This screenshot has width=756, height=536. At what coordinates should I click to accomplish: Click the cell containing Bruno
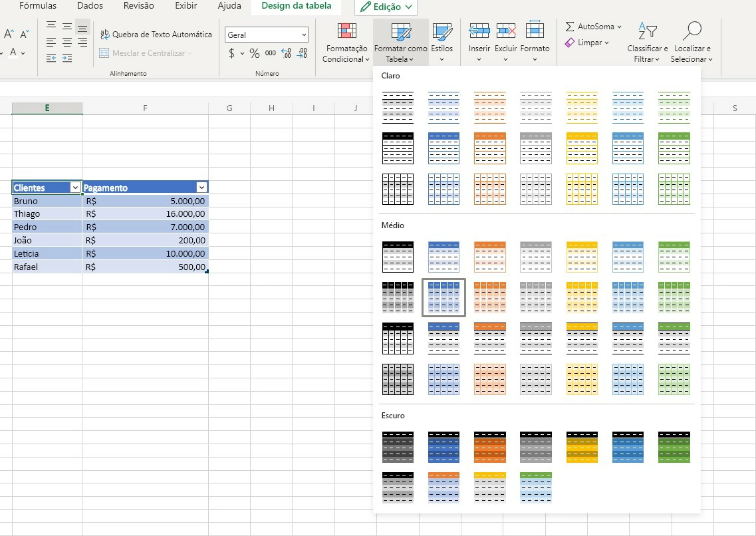pyautogui.click(x=47, y=201)
